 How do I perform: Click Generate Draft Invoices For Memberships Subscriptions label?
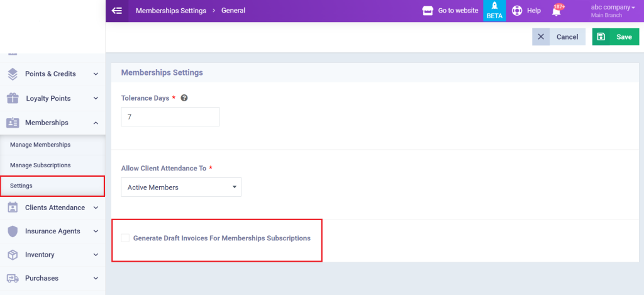coord(222,238)
